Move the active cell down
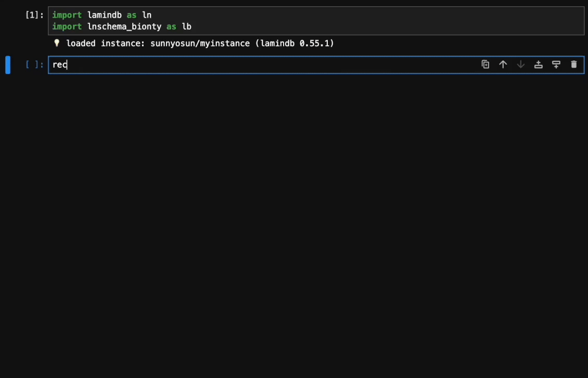The width and height of the screenshot is (588, 378). pos(521,64)
